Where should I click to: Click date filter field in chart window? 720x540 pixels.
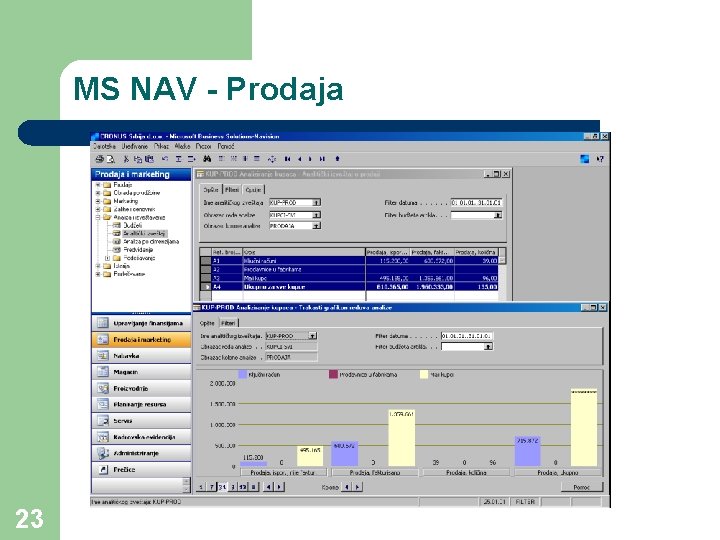(467, 336)
